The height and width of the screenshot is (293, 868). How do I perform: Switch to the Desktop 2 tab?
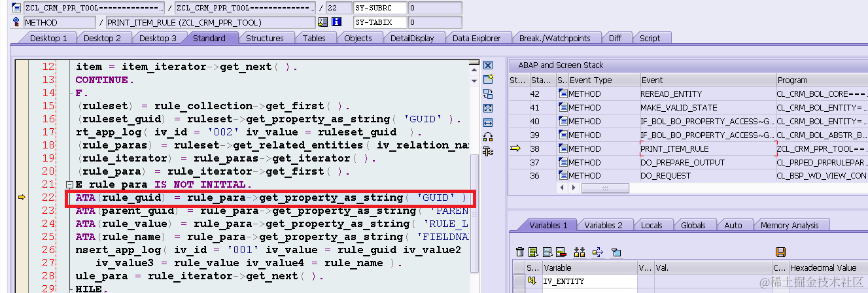(x=102, y=38)
